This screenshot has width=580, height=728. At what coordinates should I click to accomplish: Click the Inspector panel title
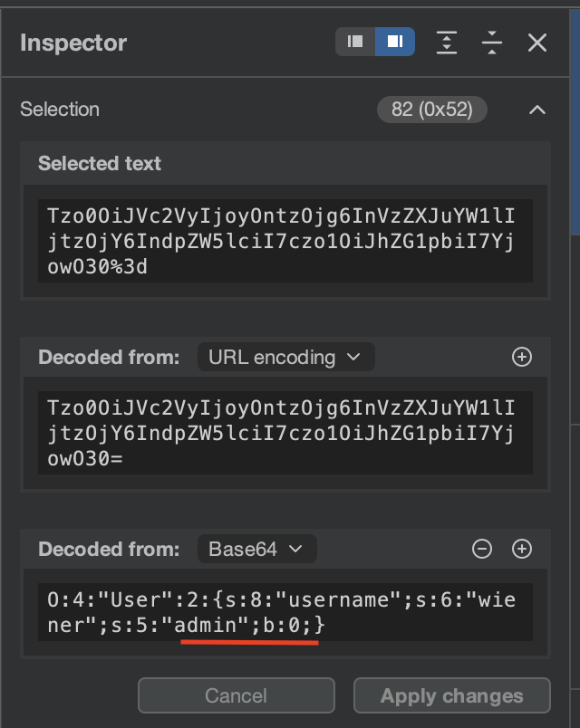(73, 43)
